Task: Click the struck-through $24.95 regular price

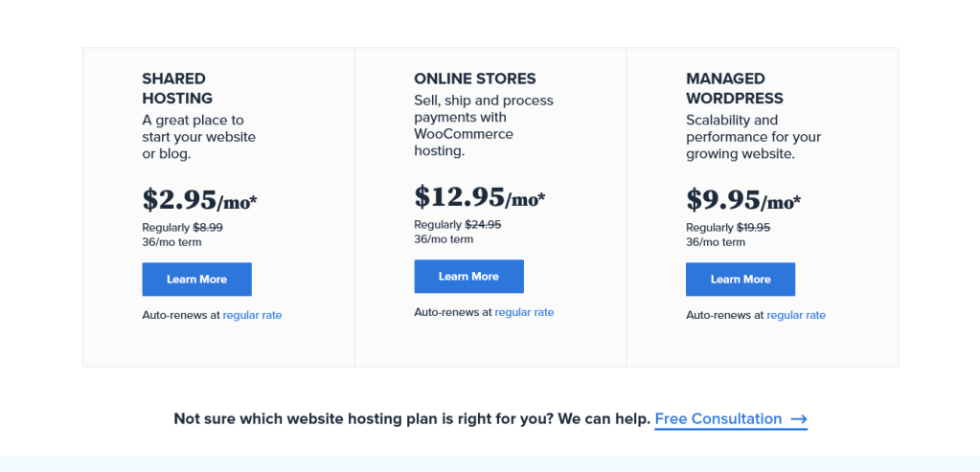Action: 483,225
